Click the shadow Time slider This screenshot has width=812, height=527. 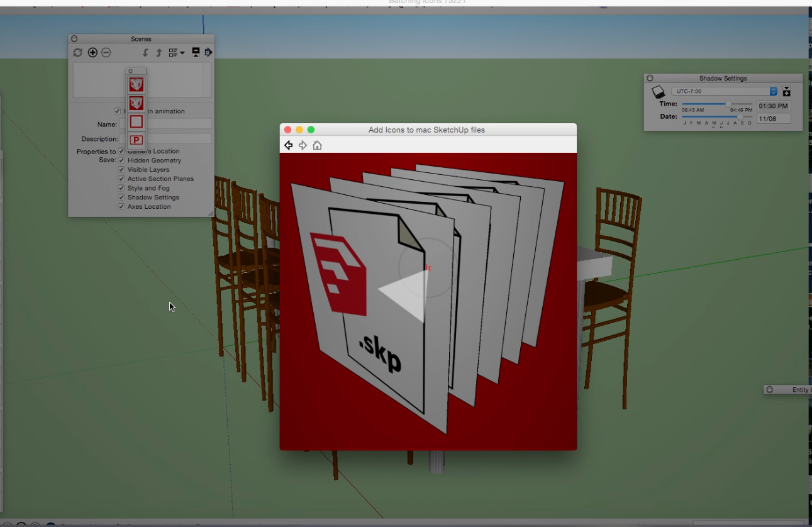[717, 104]
